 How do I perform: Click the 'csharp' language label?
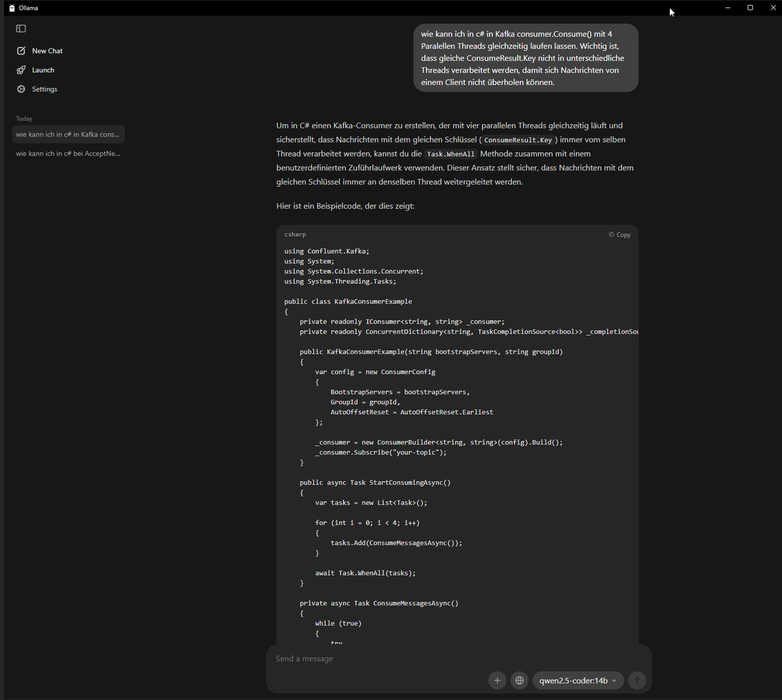pos(295,235)
